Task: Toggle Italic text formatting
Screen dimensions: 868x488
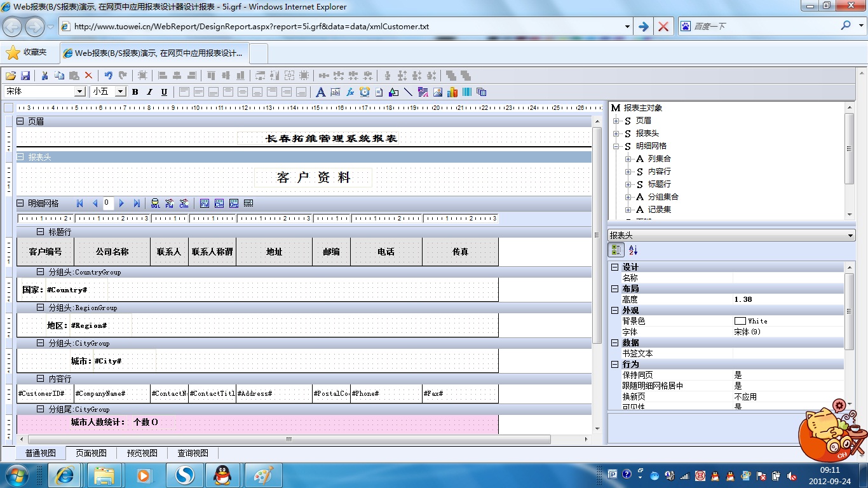Action: click(x=150, y=92)
